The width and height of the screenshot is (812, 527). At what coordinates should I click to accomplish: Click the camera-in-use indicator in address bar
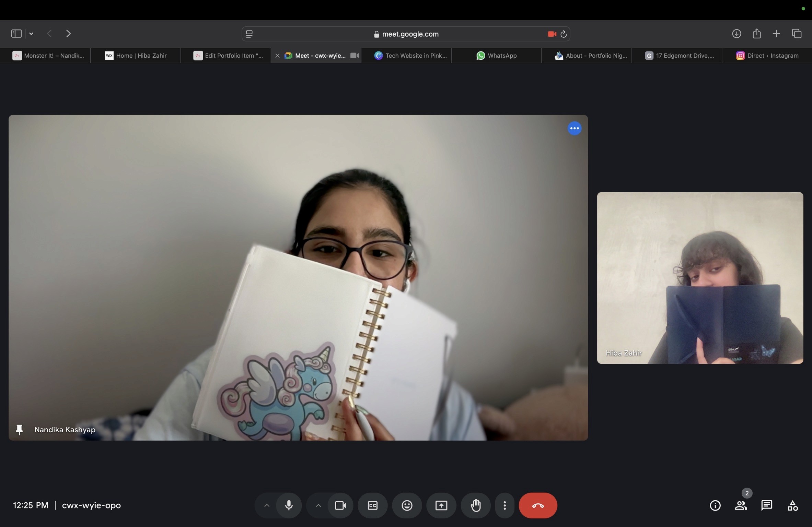click(x=552, y=34)
